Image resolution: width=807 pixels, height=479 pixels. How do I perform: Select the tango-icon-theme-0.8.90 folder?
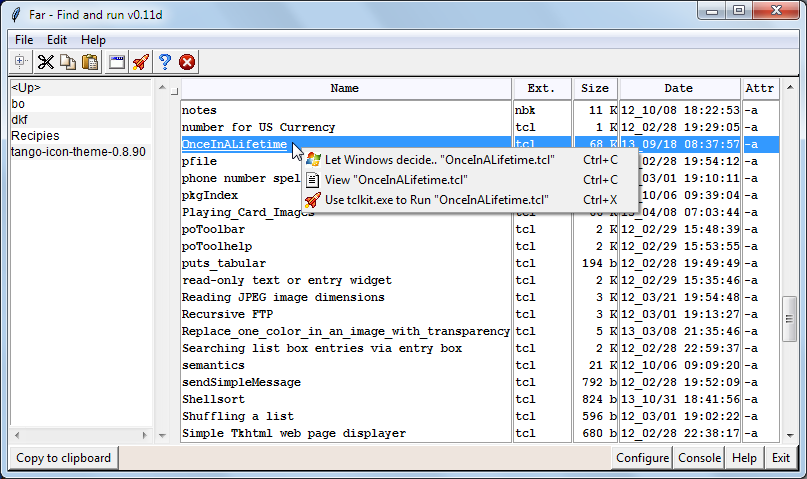point(80,152)
